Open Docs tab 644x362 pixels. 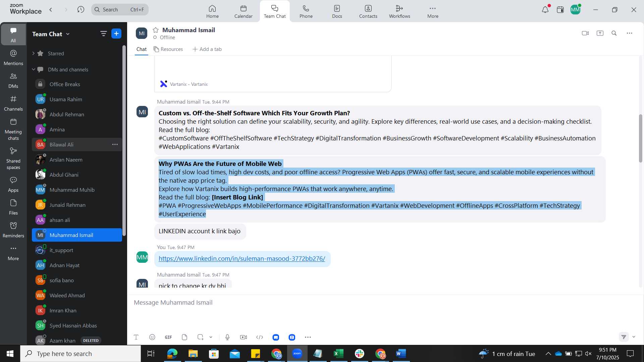(x=337, y=11)
